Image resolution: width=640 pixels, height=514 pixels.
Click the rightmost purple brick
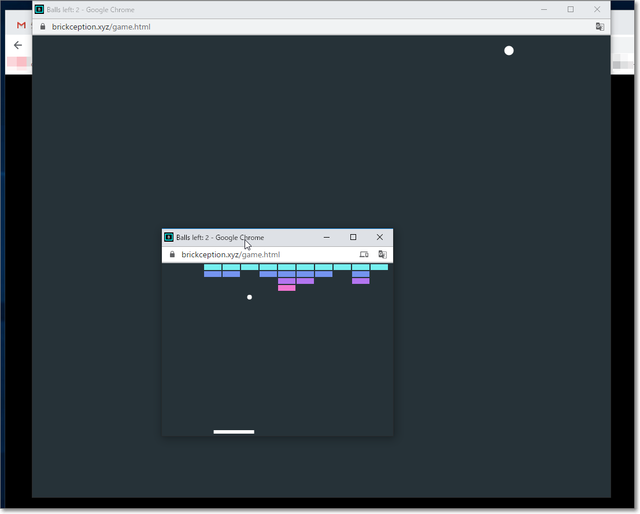tap(360, 281)
